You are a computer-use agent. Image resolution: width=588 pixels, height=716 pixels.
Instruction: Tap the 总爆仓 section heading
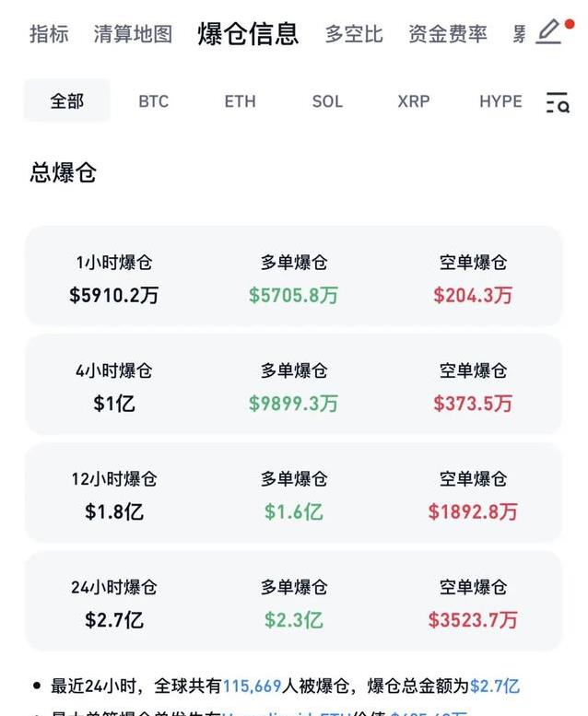(64, 172)
